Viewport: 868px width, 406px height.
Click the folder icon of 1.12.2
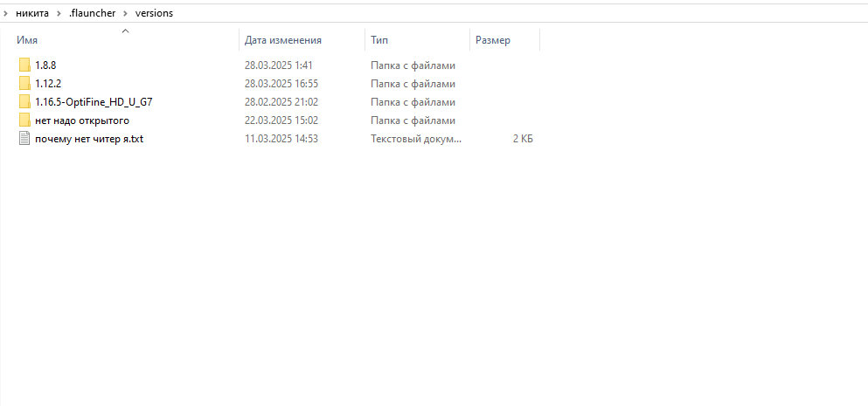click(x=24, y=84)
